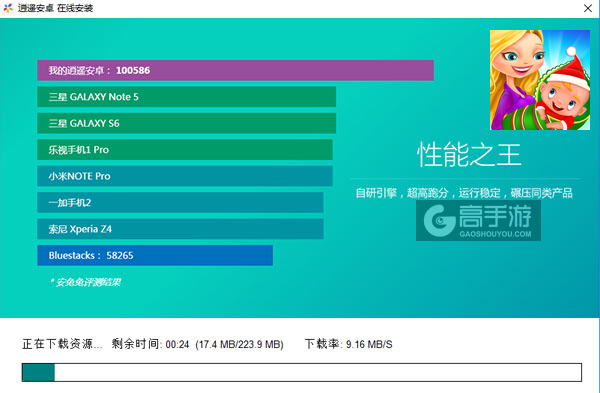Close the 逍遥安卓 installer window

pos(588,8)
